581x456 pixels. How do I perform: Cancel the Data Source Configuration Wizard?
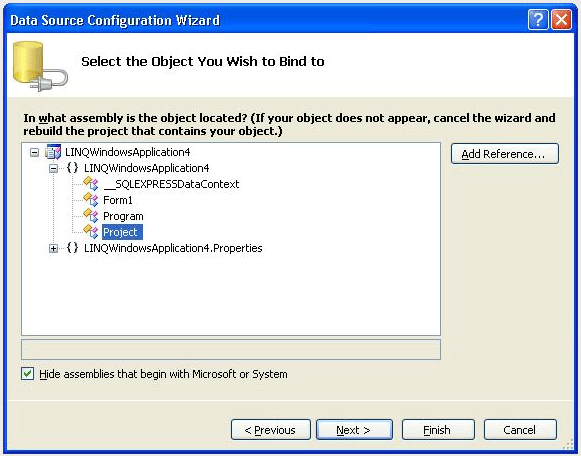tap(520, 430)
